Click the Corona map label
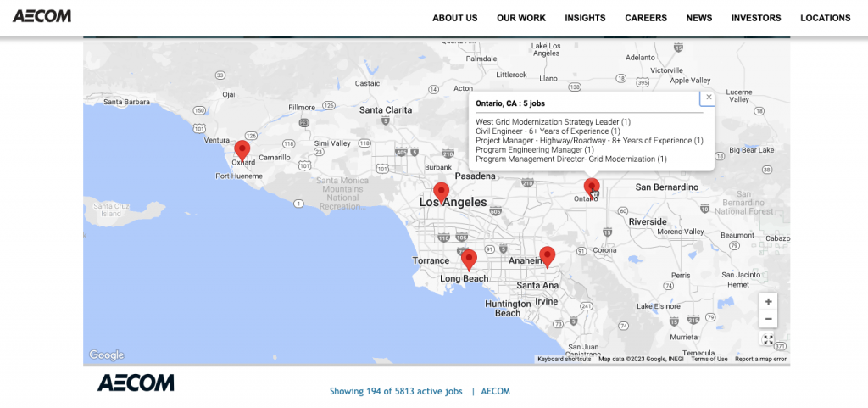This screenshot has width=868, height=408. click(x=604, y=250)
